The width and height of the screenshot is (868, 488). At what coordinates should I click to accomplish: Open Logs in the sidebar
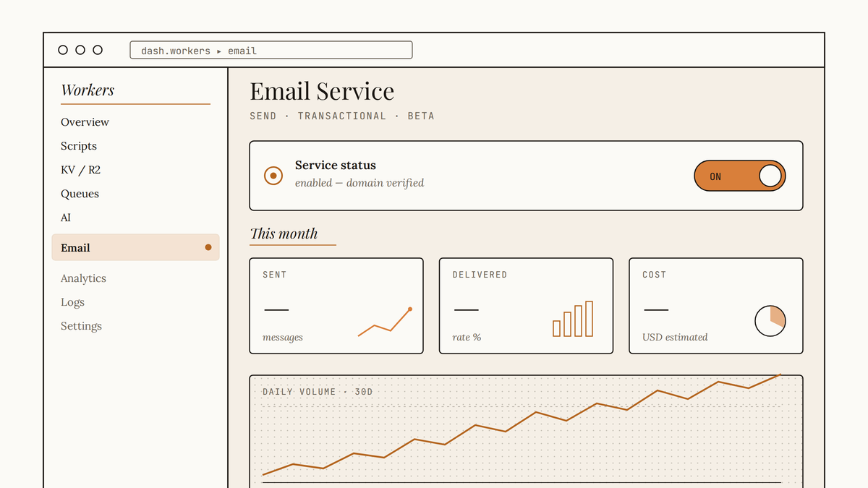[72, 302]
